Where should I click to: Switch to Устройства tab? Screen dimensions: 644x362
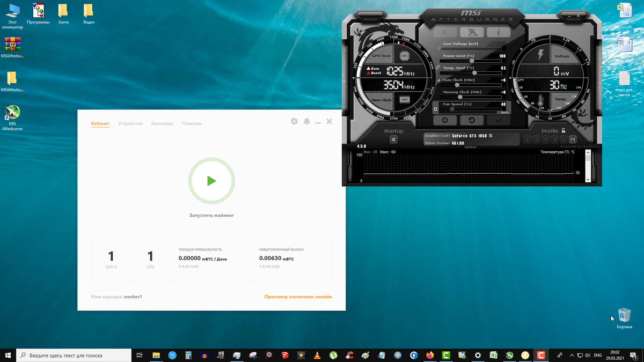tap(130, 123)
